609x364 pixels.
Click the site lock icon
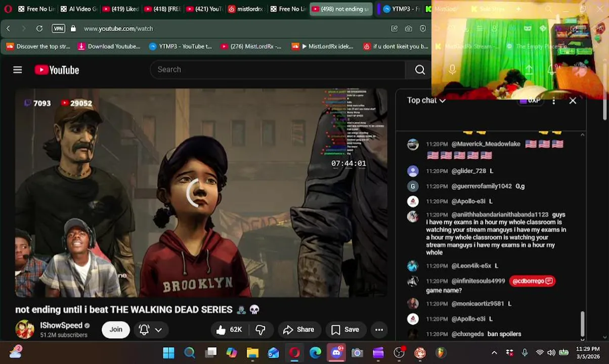click(x=73, y=29)
